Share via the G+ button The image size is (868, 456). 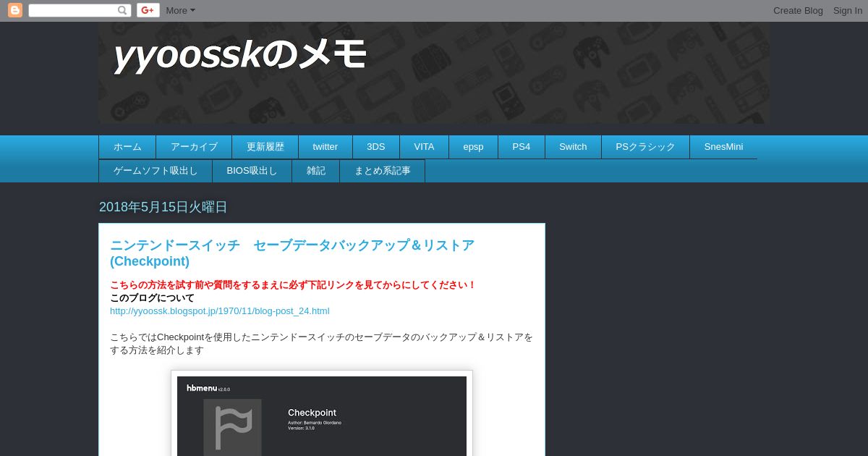pyautogui.click(x=148, y=10)
